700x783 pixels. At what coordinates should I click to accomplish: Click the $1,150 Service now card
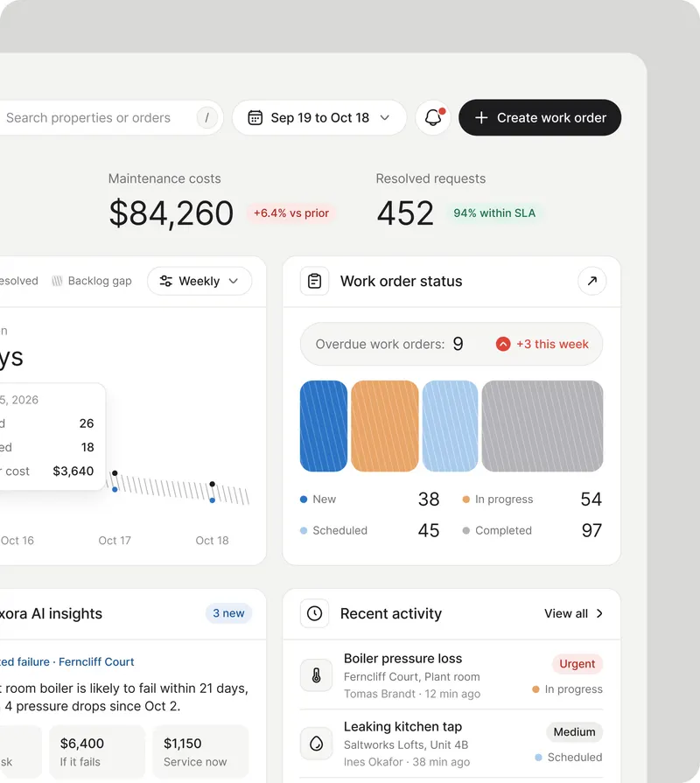[x=200, y=752]
